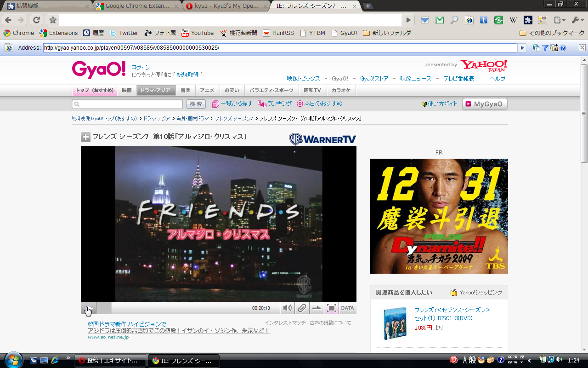Image resolution: width=588 pixels, height=368 pixels.
Task: Click the green circular extension icon
Action: [x=498, y=20]
